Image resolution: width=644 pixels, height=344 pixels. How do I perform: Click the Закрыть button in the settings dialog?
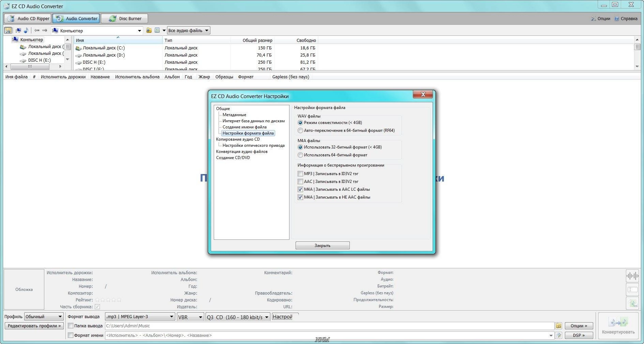pos(323,245)
